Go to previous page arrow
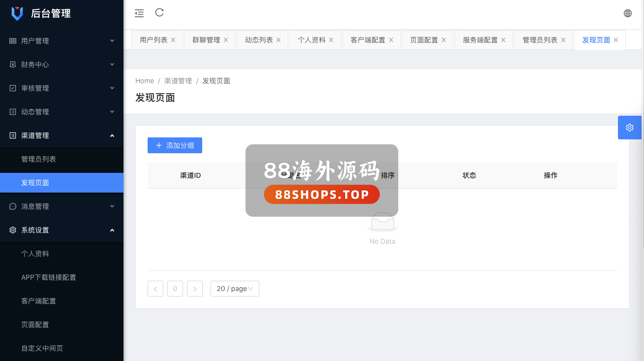 (x=155, y=289)
